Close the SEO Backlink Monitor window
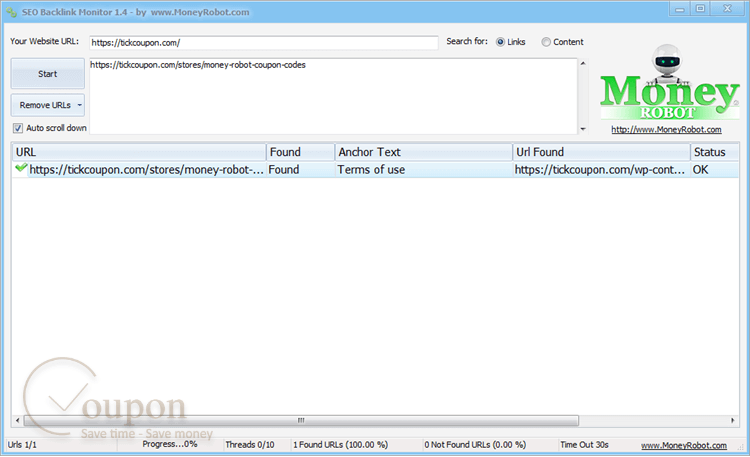This screenshot has width=750, height=457. (x=728, y=9)
